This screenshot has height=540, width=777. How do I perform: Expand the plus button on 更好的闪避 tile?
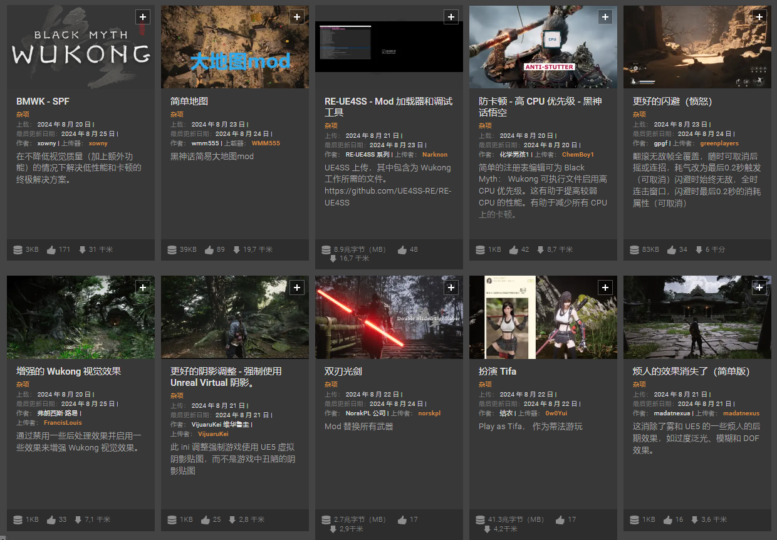(759, 17)
